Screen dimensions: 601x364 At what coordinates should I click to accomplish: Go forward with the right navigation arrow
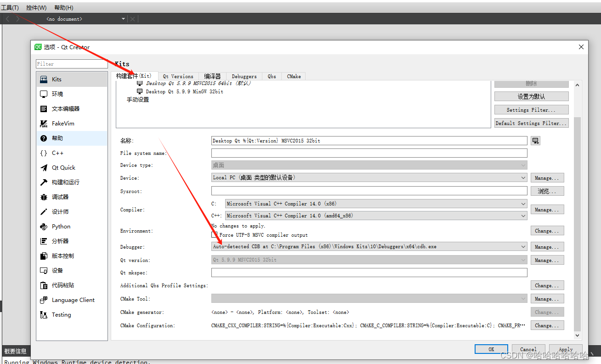(18, 19)
